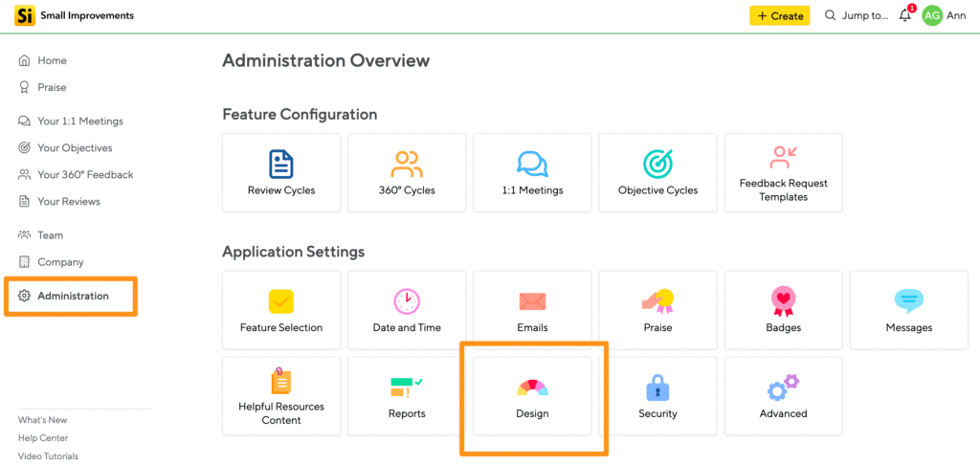The width and height of the screenshot is (980, 465).
Task: Open the Review Cycles tile
Action: [281, 172]
